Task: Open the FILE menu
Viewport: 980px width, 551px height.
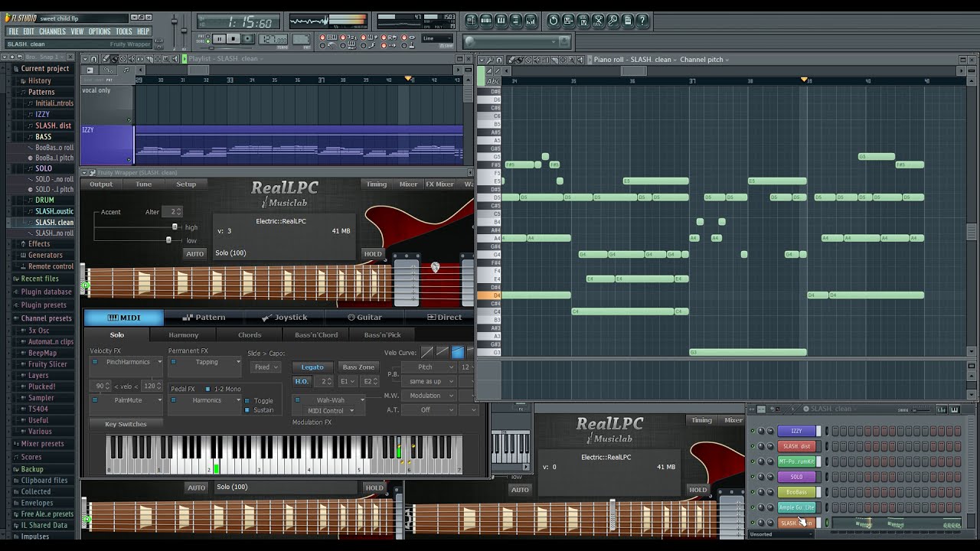Action: point(13,31)
